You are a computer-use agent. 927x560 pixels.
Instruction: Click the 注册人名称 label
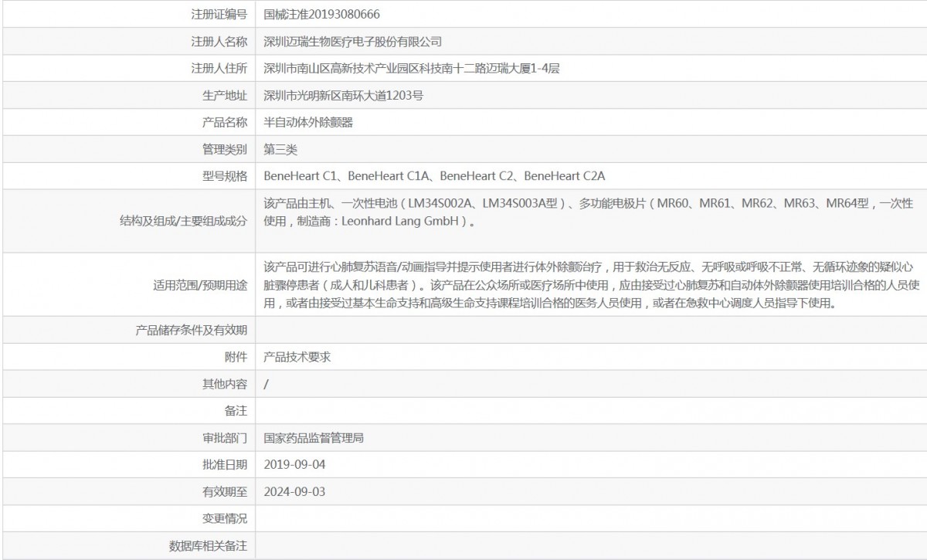pyautogui.click(x=219, y=41)
